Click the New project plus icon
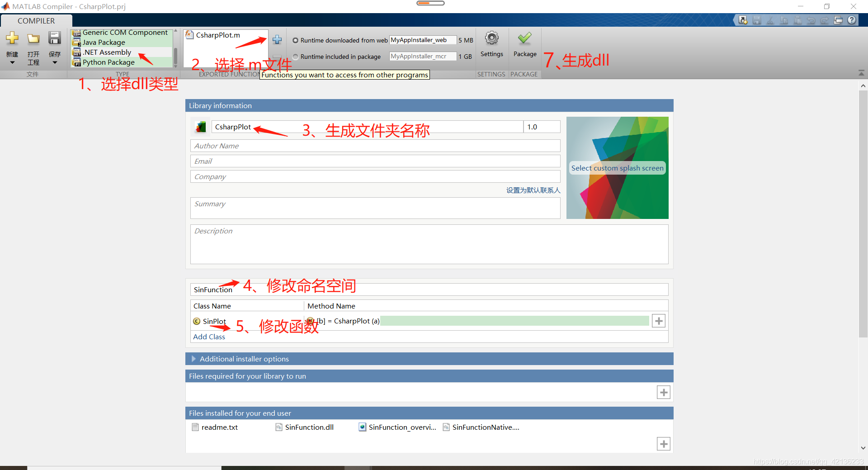This screenshot has height=470, width=868. tap(12, 38)
